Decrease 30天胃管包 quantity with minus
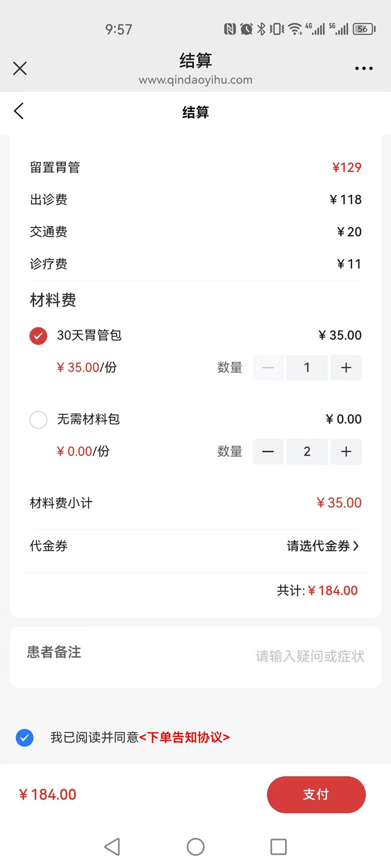Image resolution: width=391 pixels, height=868 pixels. [268, 368]
